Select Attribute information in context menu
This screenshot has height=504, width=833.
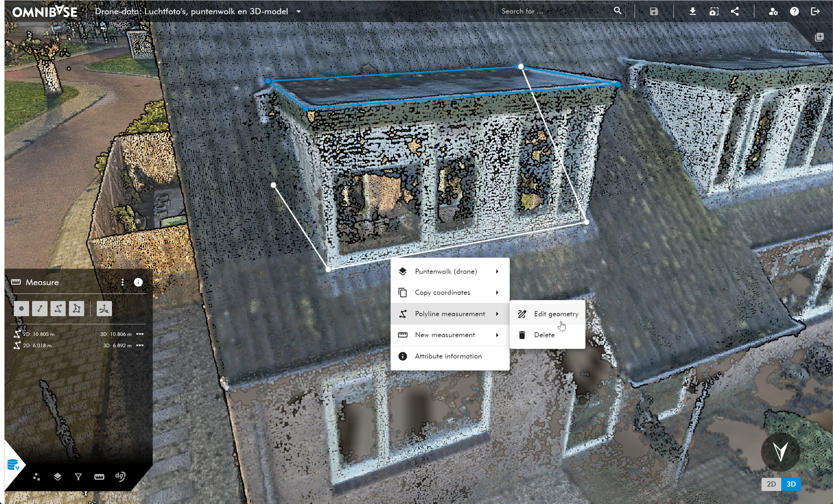click(448, 356)
